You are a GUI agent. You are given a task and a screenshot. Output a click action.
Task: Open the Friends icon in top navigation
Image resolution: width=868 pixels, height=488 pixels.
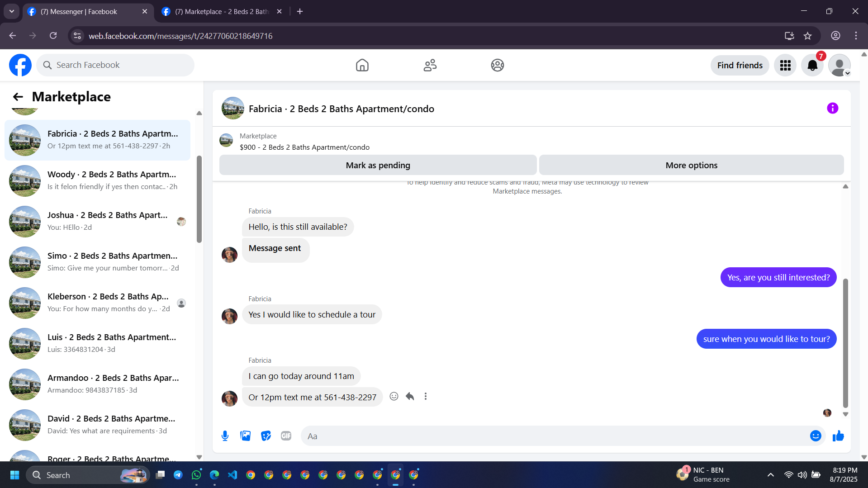pyautogui.click(x=430, y=65)
